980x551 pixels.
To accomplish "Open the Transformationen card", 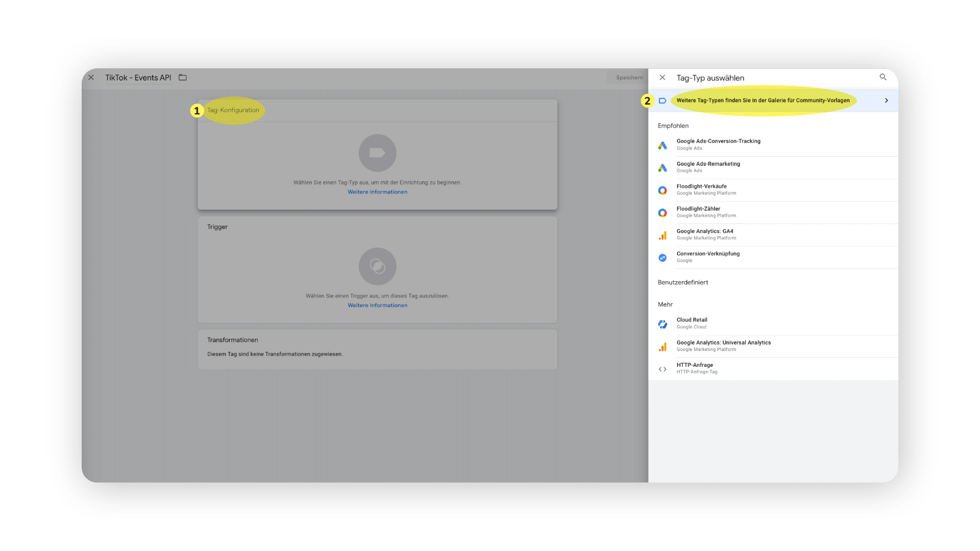I will (x=378, y=349).
